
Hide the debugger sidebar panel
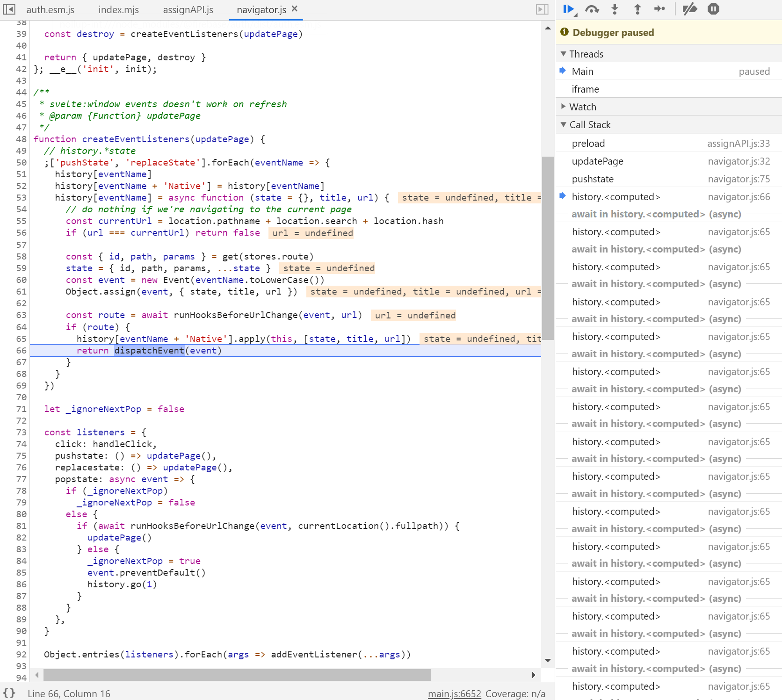click(542, 9)
